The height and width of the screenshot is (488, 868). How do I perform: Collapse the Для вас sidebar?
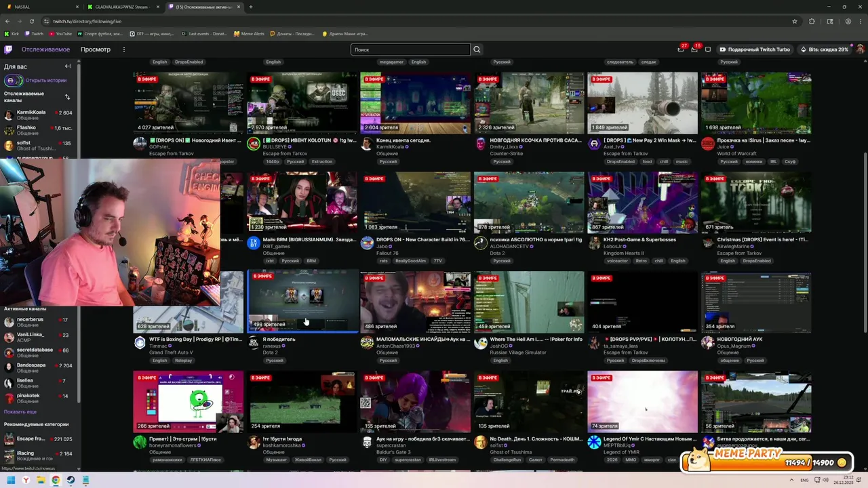(68, 66)
